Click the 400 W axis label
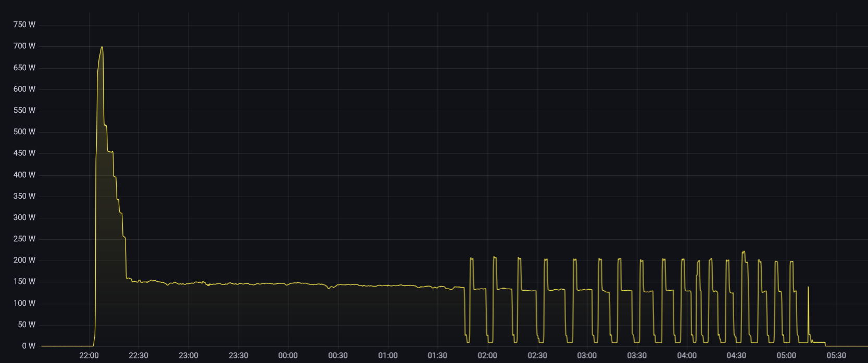The image size is (868, 363). point(24,175)
